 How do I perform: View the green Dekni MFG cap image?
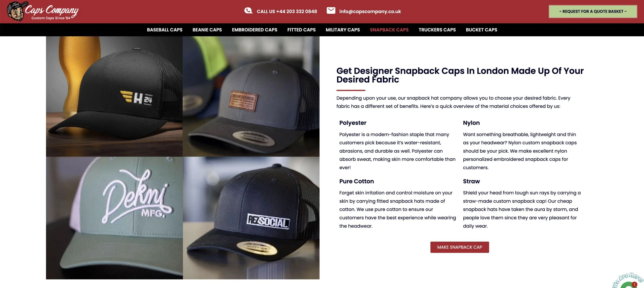click(114, 218)
